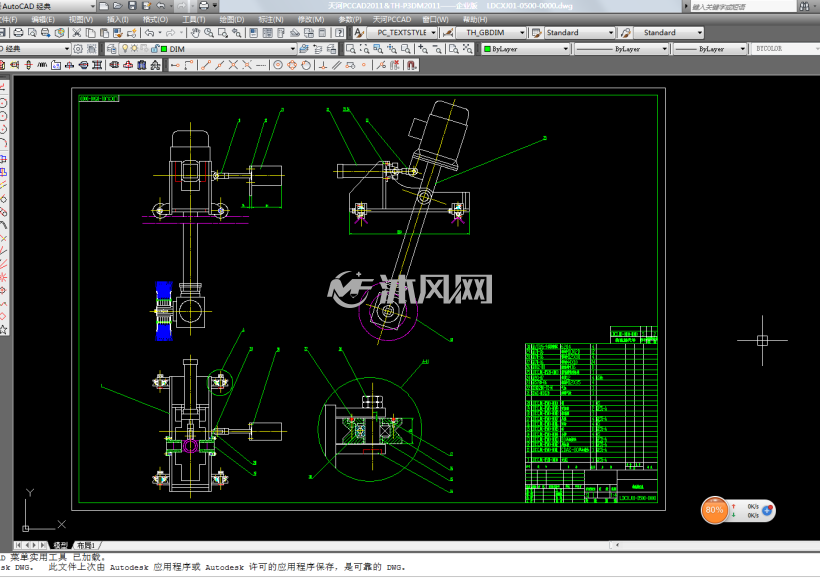Expand the BYCOLOR plot style dropdown
The height and width of the screenshot is (580, 820).
click(x=816, y=49)
